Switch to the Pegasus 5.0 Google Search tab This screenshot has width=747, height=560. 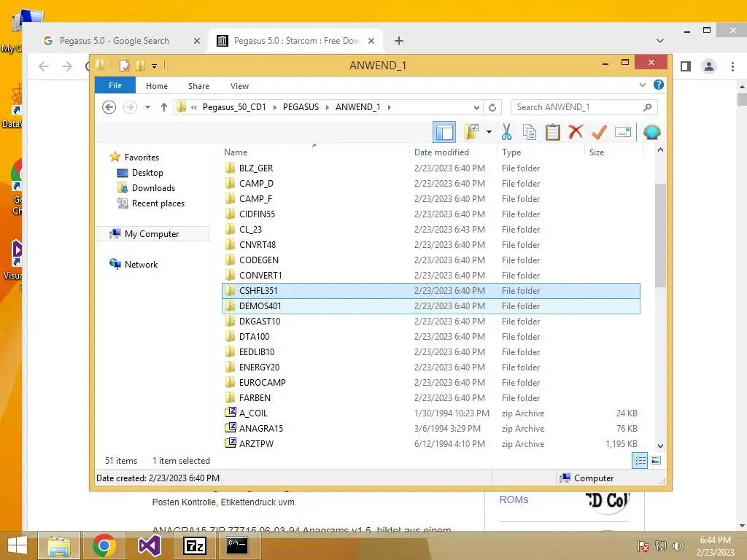pyautogui.click(x=114, y=41)
